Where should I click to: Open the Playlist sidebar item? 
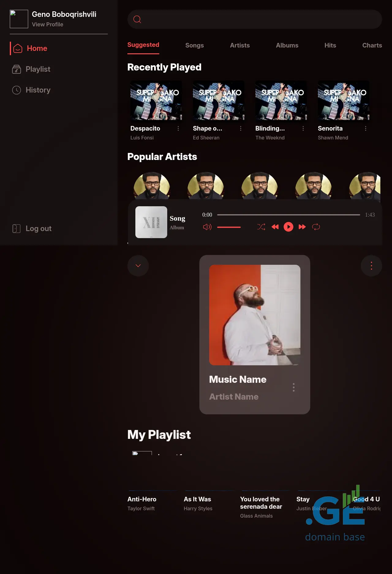pos(38,69)
